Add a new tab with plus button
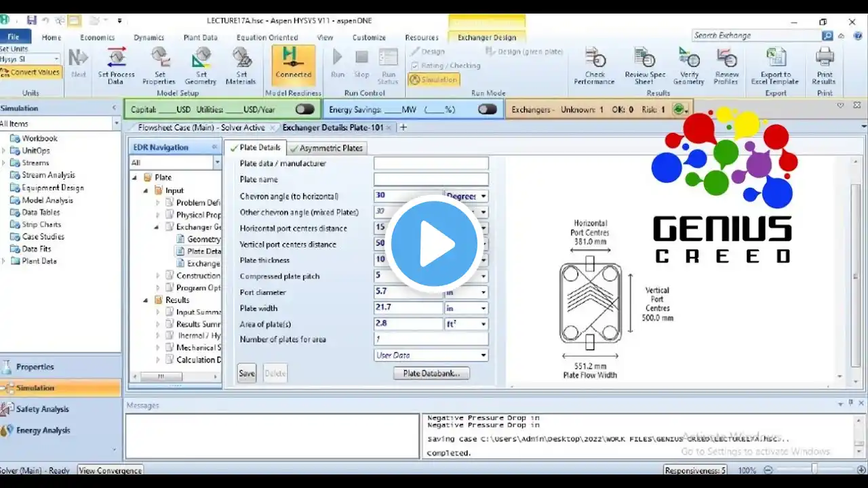 tap(403, 127)
